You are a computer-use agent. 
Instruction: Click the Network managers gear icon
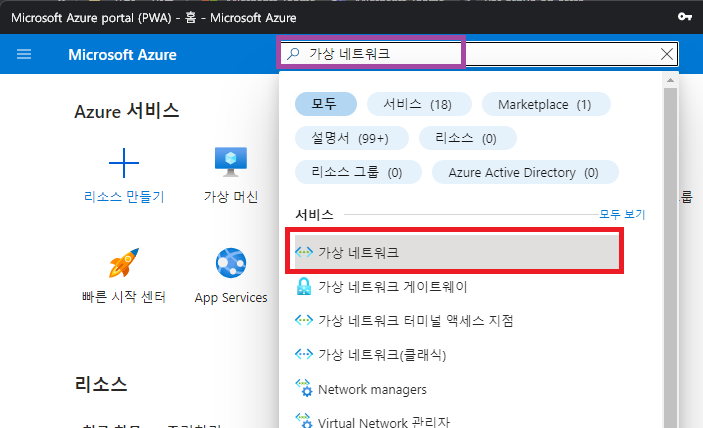[x=304, y=388]
